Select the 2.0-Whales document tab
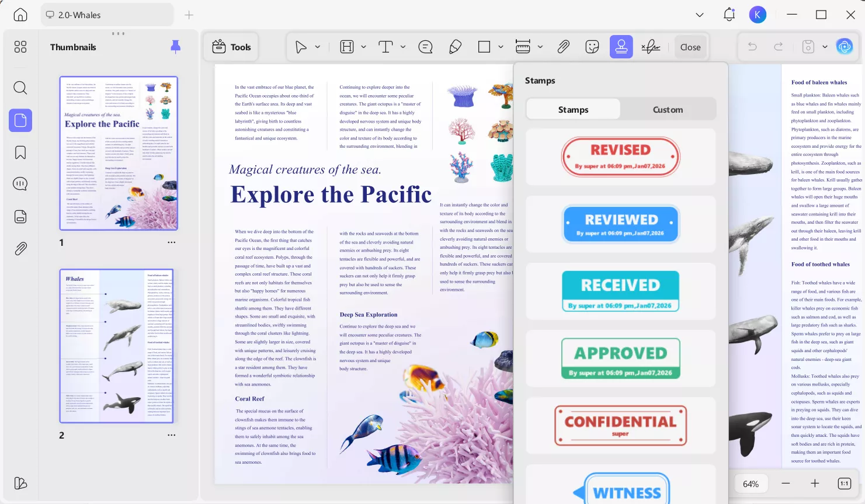 coord(107,15)
